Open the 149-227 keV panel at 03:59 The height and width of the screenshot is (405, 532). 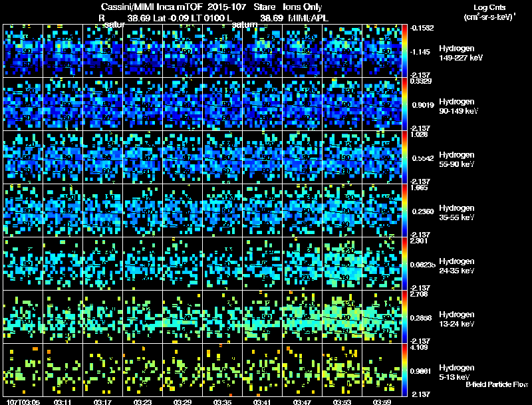tap(382, 51)
